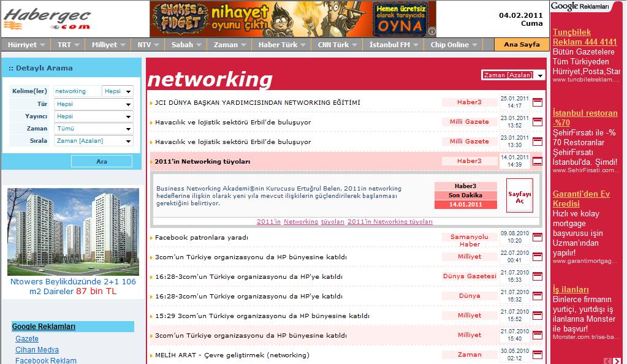Open page icon for MELİH ARAT Zaman row

coord(538,355)
